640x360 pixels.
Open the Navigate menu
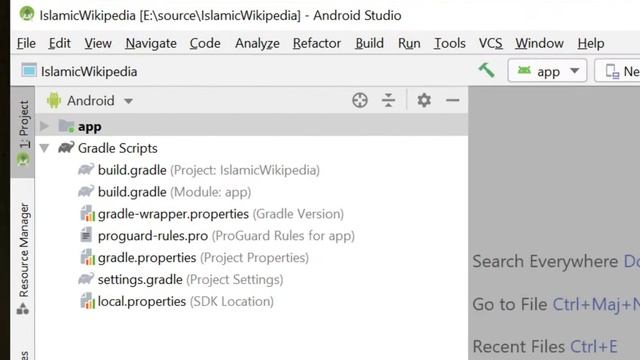coord(151,43)
